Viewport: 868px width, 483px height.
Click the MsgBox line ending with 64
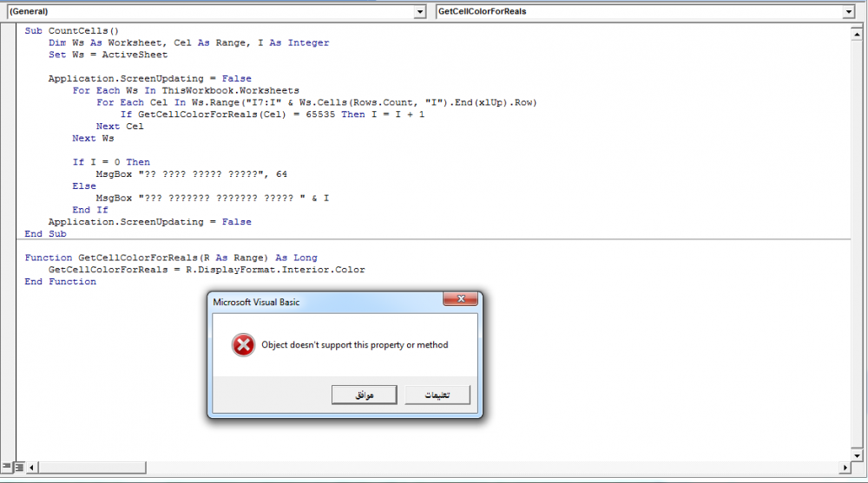click(x=192, y=174)
